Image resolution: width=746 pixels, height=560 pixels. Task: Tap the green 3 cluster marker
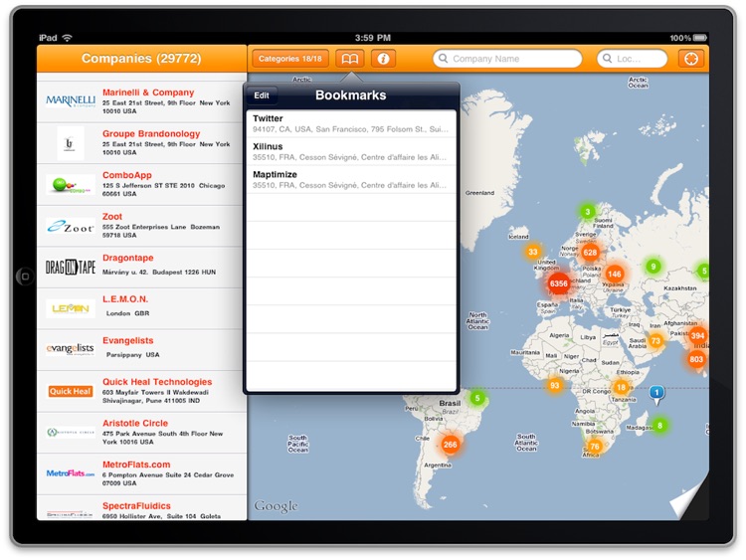(x=588, y=212)
